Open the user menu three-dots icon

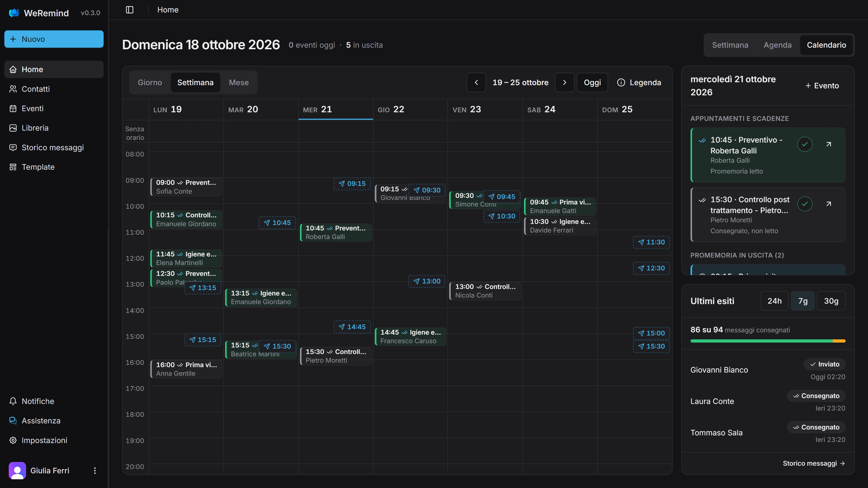tap(95, 470)
